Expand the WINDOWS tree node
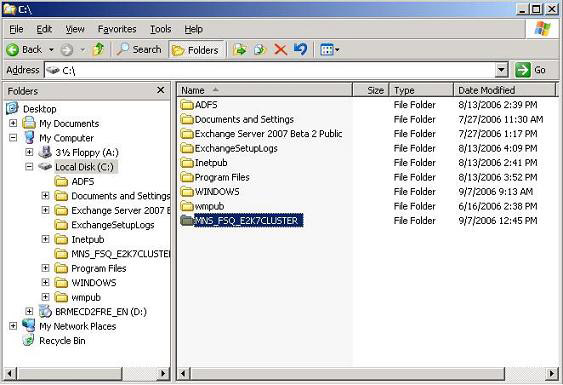 pos(45,283)
